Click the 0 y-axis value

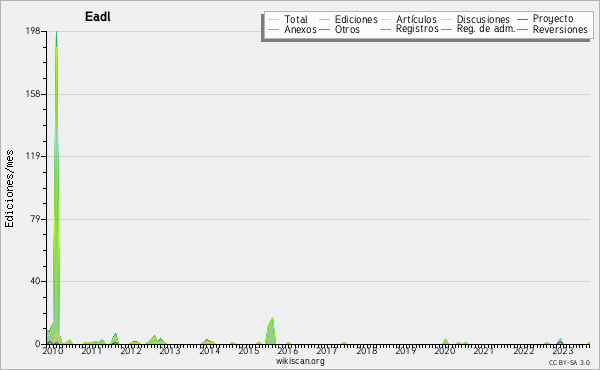point(38,344)
